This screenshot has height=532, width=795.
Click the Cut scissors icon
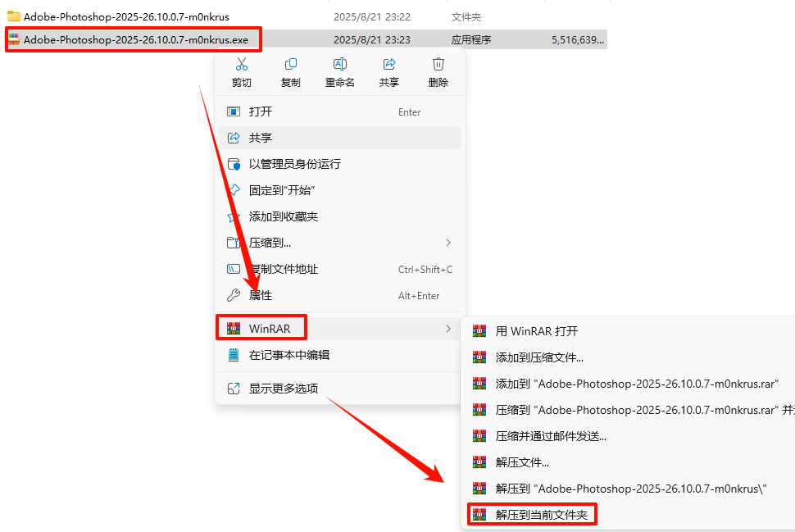point(241,64)
